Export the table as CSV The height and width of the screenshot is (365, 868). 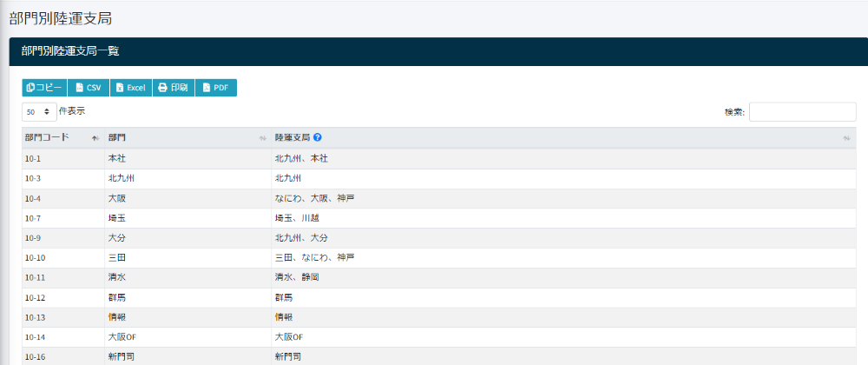pyautogui.click(x=89, y=88)
